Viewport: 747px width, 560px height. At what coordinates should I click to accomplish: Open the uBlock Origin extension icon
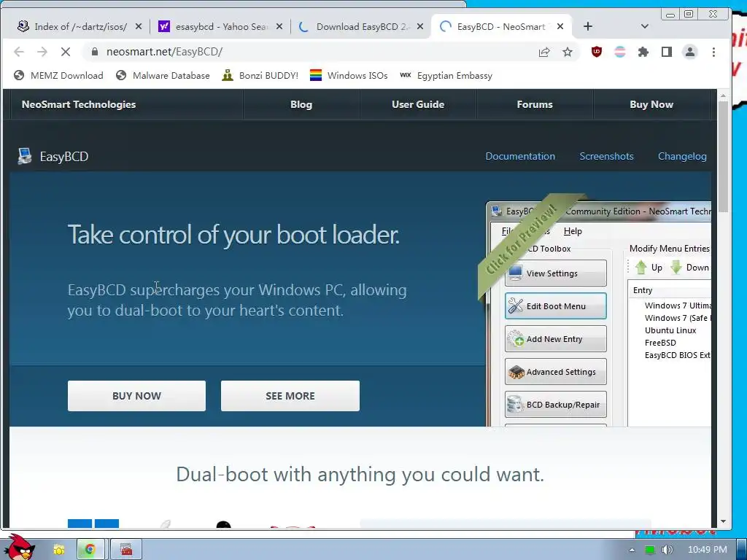[597, 52]
